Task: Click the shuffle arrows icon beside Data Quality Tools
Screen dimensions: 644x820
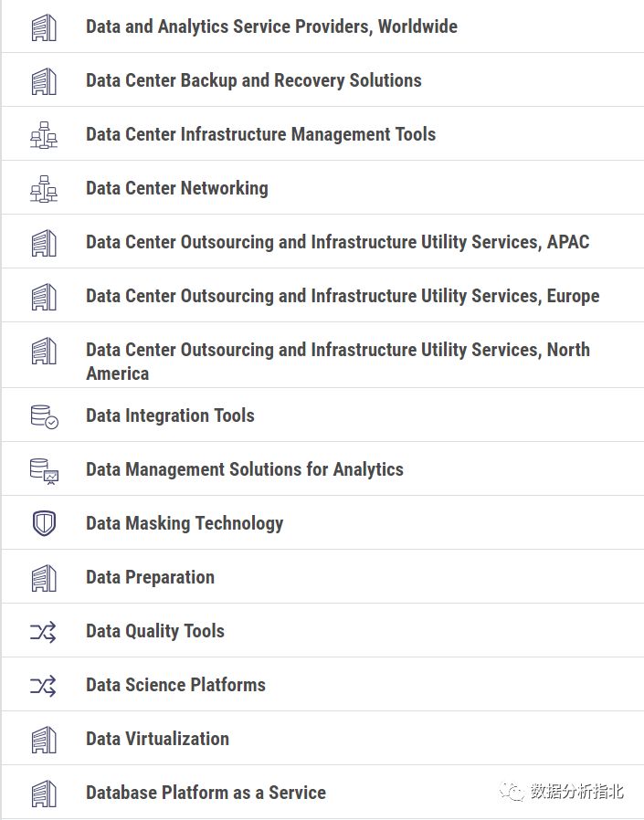Action: [44, 632]
